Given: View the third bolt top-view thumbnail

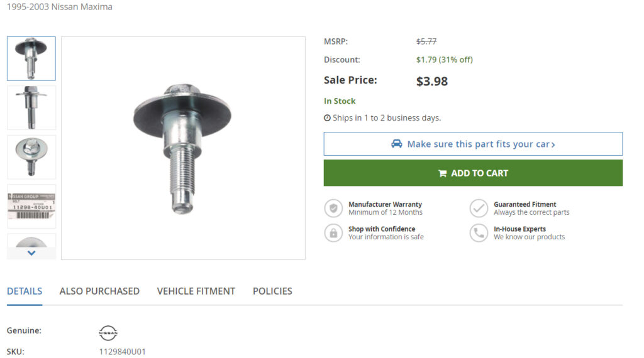Looking at the screenshot, I should 31,156.
